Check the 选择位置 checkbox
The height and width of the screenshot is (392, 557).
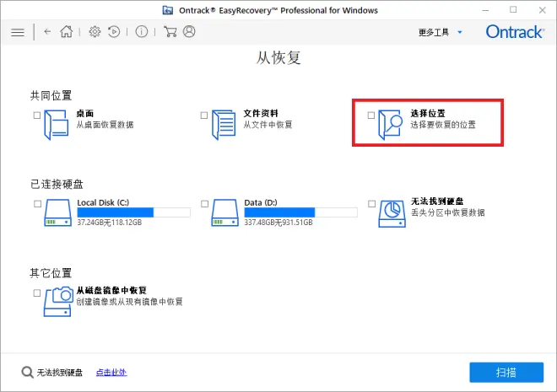tap(371, 115)
